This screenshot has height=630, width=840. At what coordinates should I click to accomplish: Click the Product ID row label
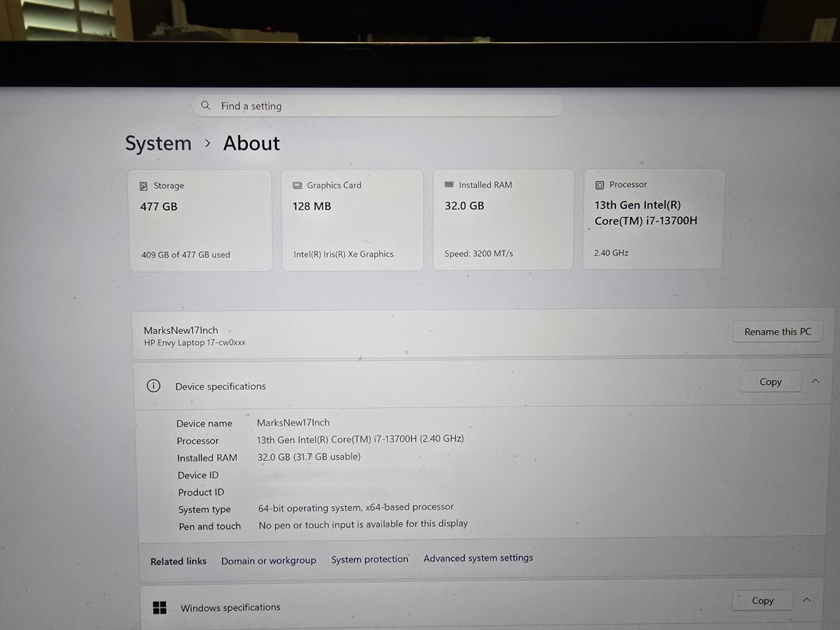(x=201, y=492)
